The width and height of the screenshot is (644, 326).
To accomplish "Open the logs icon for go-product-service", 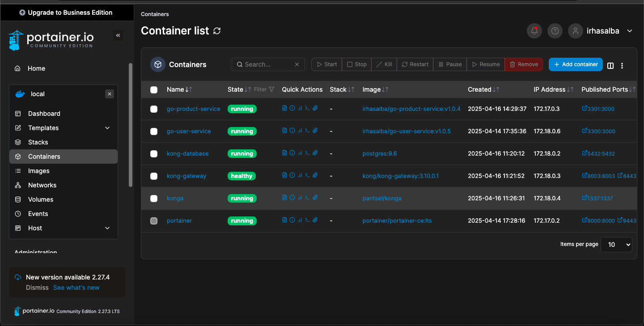I will [x=284, y=108].
